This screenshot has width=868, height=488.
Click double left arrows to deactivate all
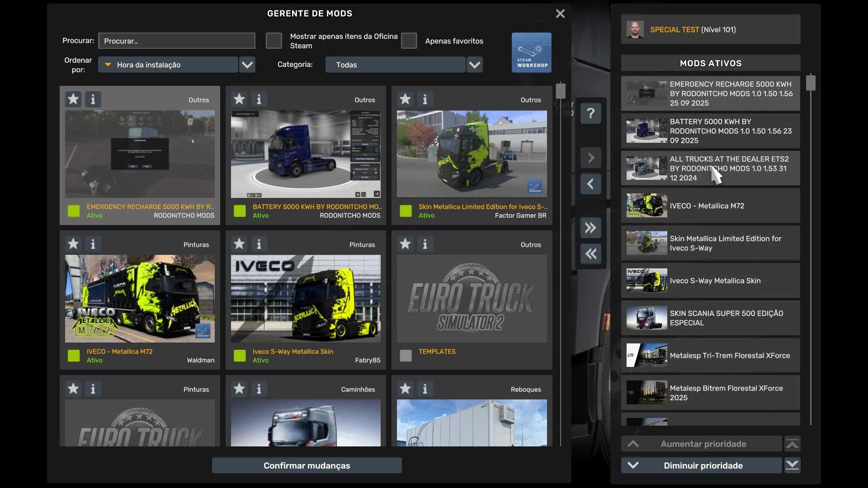point(590,254)
